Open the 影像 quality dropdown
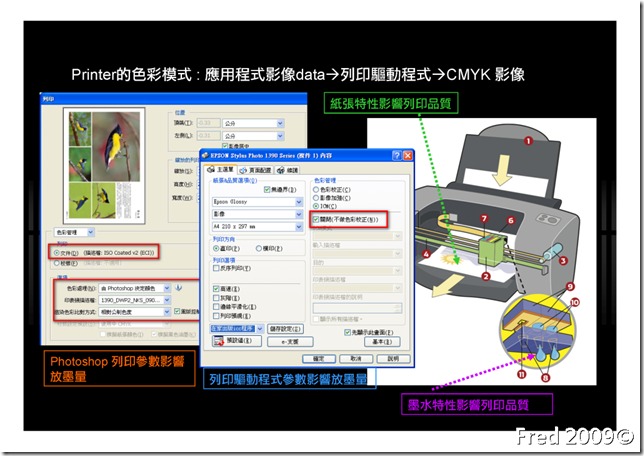The image size is (644, 456). (258, 214)
